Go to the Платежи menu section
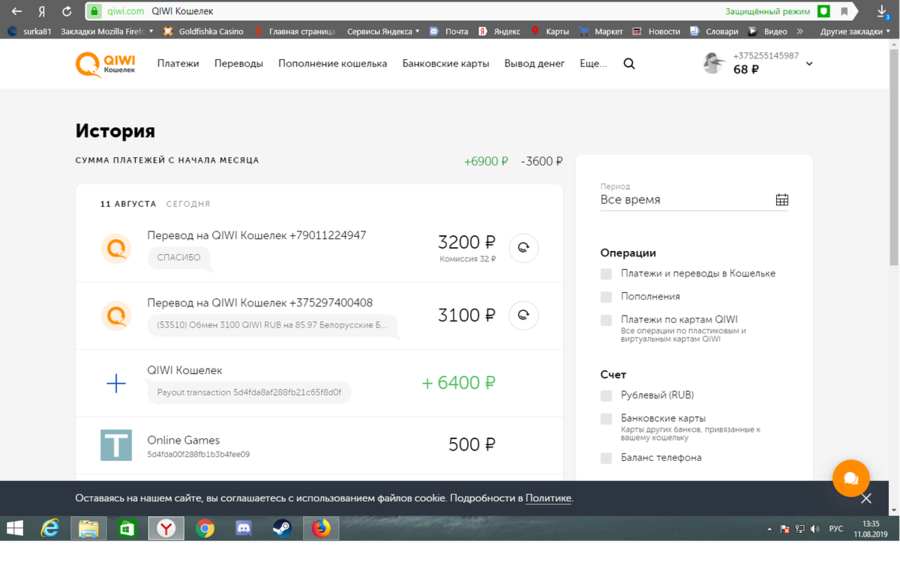The height and width of the screenshot is (562, 900). point(178,64)
